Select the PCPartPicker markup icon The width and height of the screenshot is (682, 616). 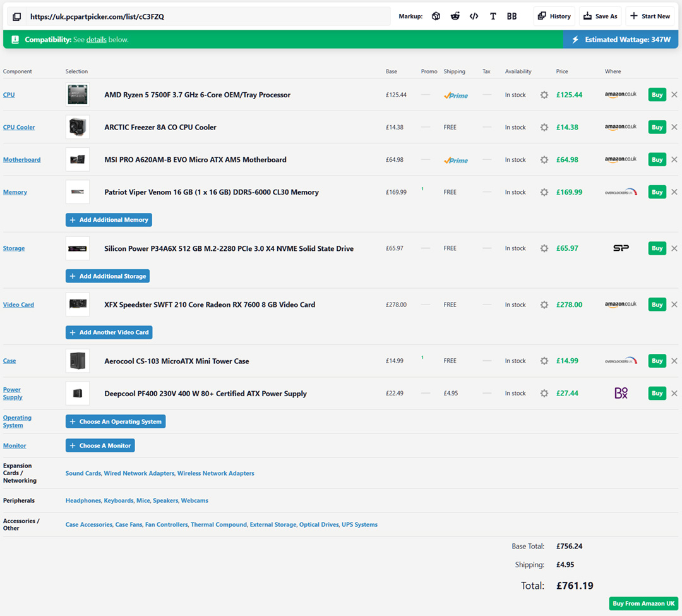click(x=436, y=16)
